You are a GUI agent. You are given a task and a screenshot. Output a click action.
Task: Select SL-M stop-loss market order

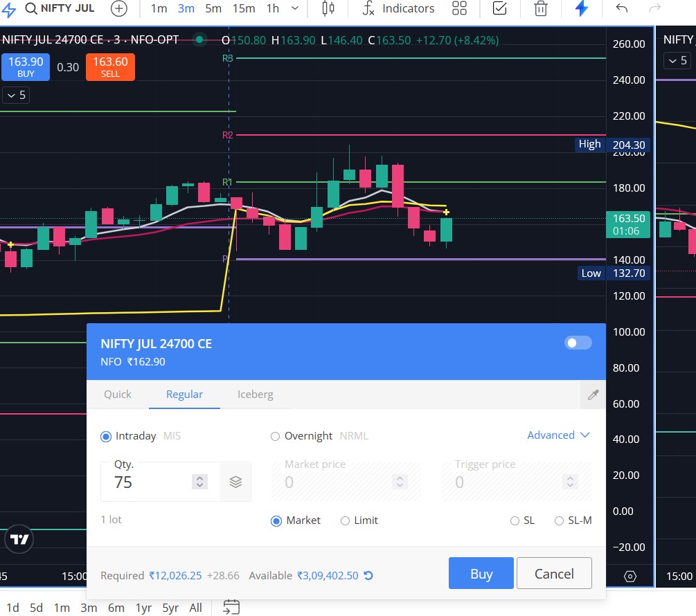tap(560, 520)
